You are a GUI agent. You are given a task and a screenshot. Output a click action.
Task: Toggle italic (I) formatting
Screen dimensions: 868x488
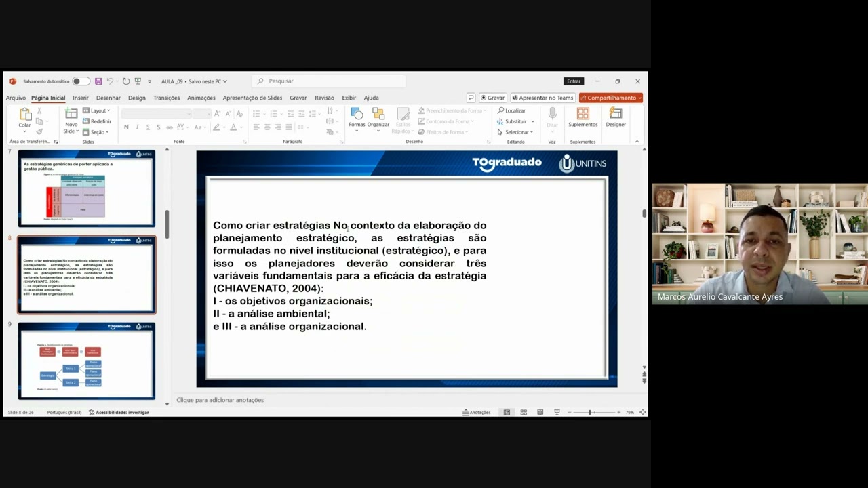[x=137, y=127]
